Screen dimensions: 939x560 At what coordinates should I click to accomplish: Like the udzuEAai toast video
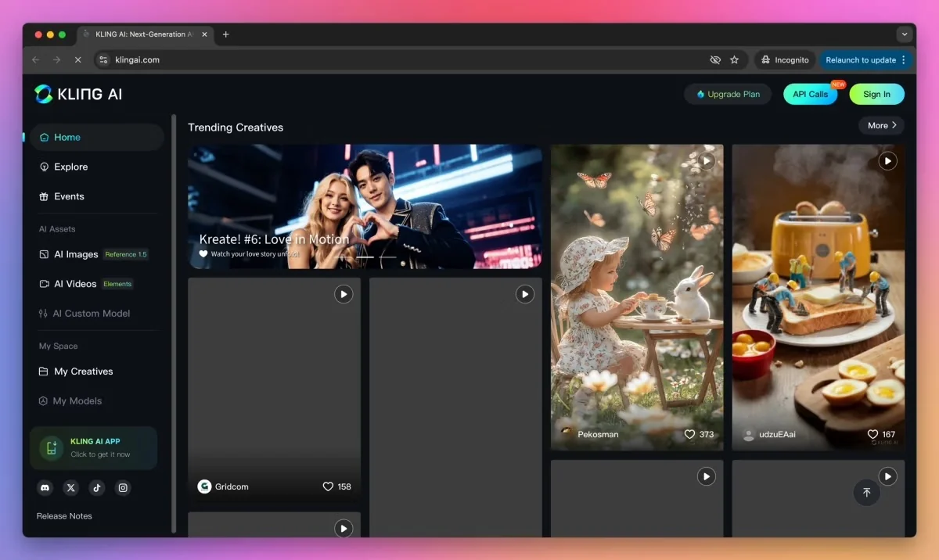coord(872,434)
